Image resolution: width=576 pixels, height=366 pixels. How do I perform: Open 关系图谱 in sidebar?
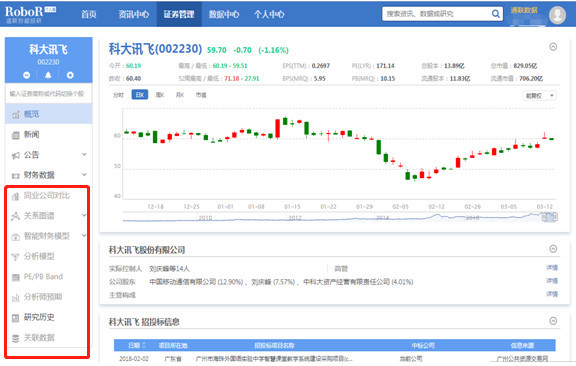coord(48,216)
